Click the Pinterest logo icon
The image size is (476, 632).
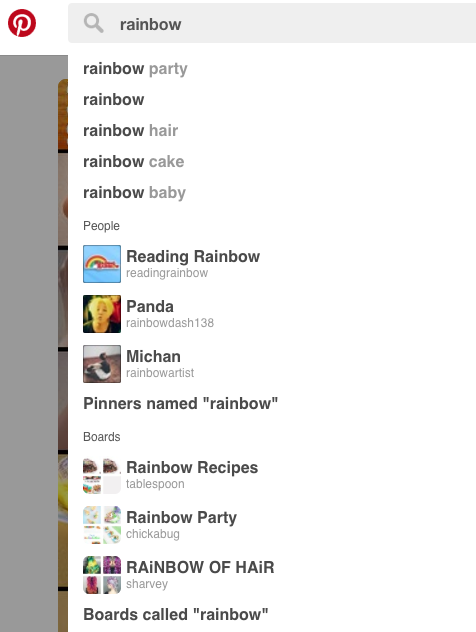point(22,23)
